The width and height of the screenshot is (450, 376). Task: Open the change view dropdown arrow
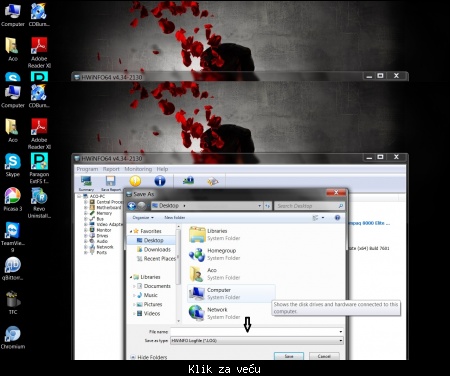click(323, 218)
